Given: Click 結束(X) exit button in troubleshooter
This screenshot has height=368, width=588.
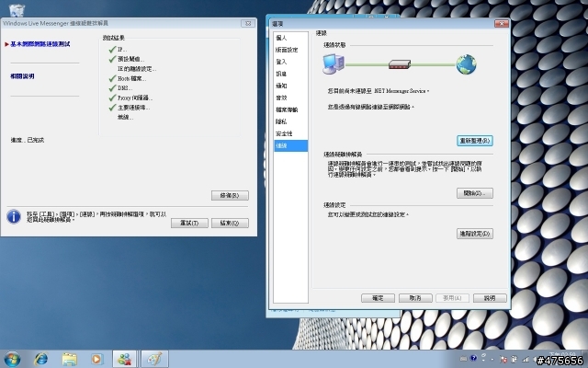Looking at the screenshot, I should coord(230,223).
